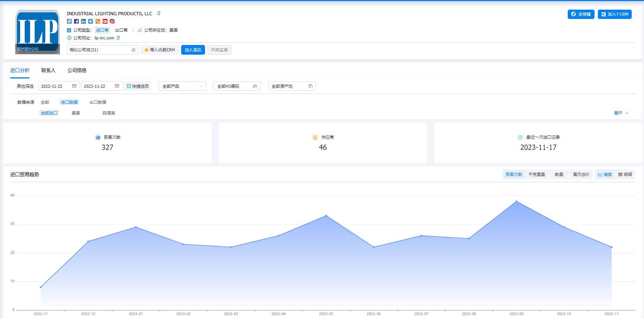Open the ILP logo related images thumbnail
644x319 pixels.
38,32
